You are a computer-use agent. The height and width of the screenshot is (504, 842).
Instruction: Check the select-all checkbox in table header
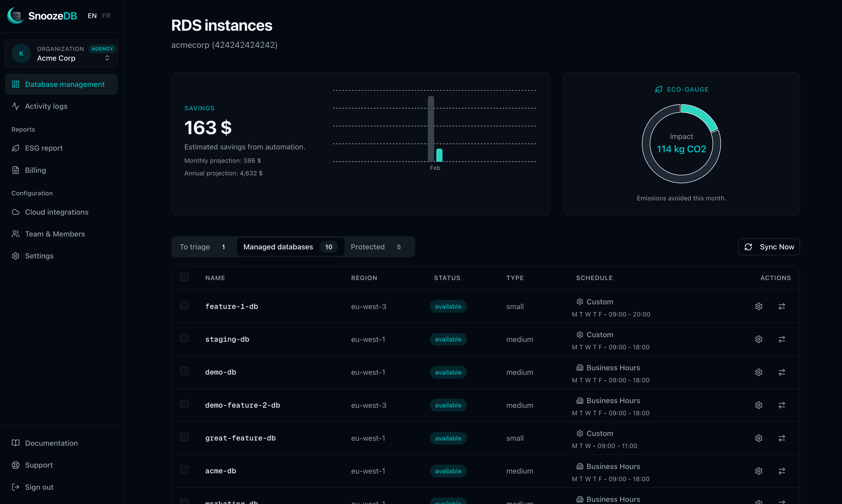click(184, 277)
